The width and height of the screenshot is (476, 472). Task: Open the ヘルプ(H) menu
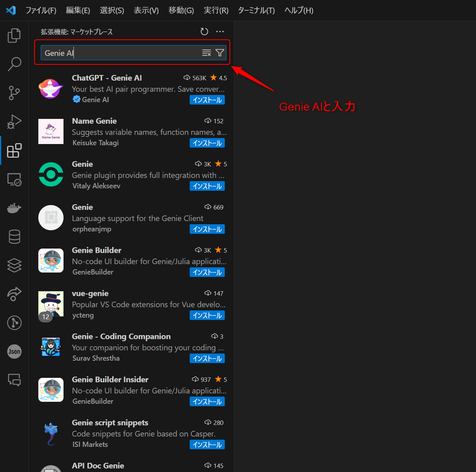point(299,10)
